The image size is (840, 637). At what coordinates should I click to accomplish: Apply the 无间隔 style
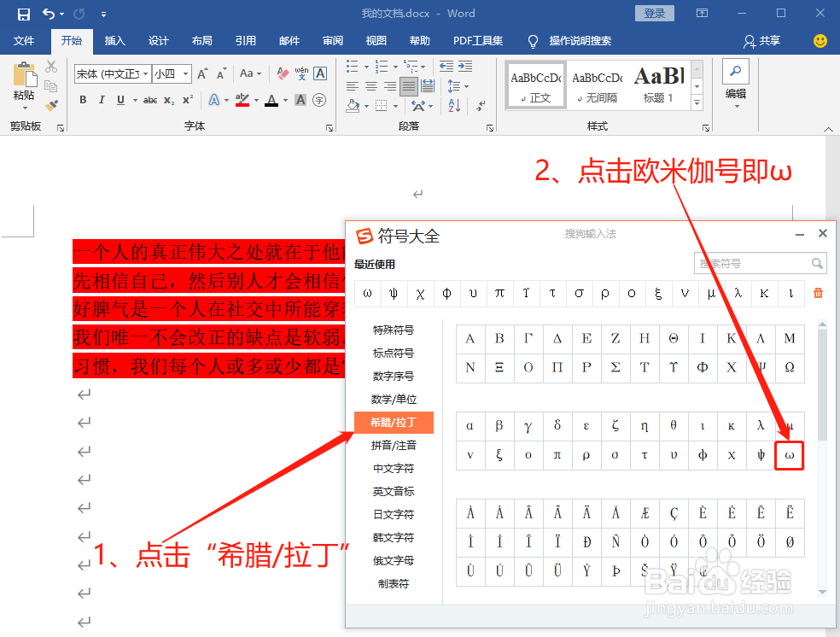point(598,85)
